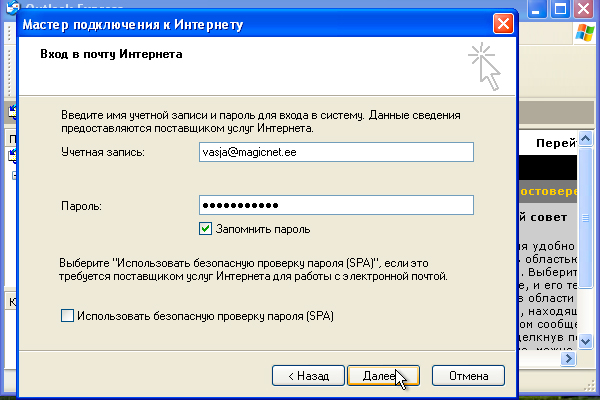Screen dimensions: 600x400
Task: Close the Internet connection wizard dialog
Action: 503,24
